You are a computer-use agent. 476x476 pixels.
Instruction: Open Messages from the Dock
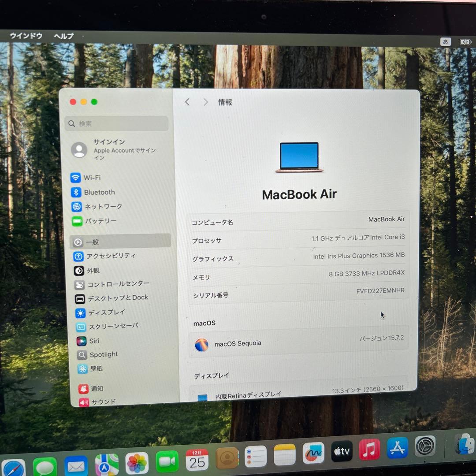point(45,467)
